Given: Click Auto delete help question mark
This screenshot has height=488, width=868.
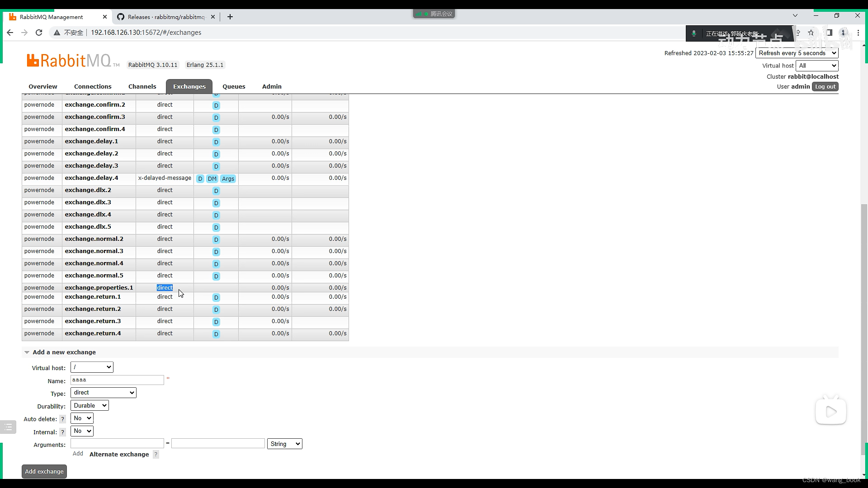Looking at the screenshot, I should coord(63,419).
